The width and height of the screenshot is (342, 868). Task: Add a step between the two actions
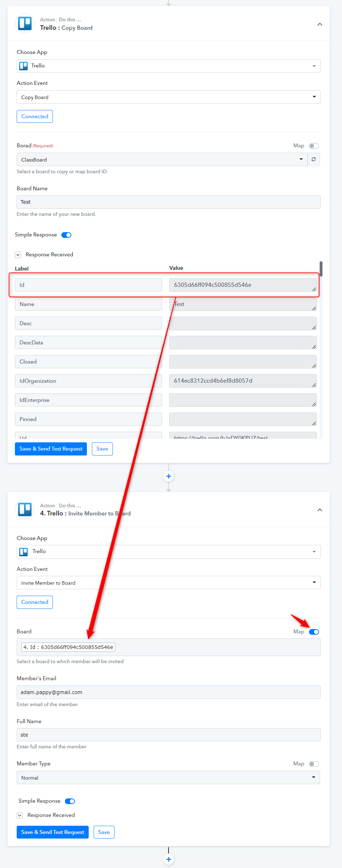pyautogui.click(x=169, y=476)
